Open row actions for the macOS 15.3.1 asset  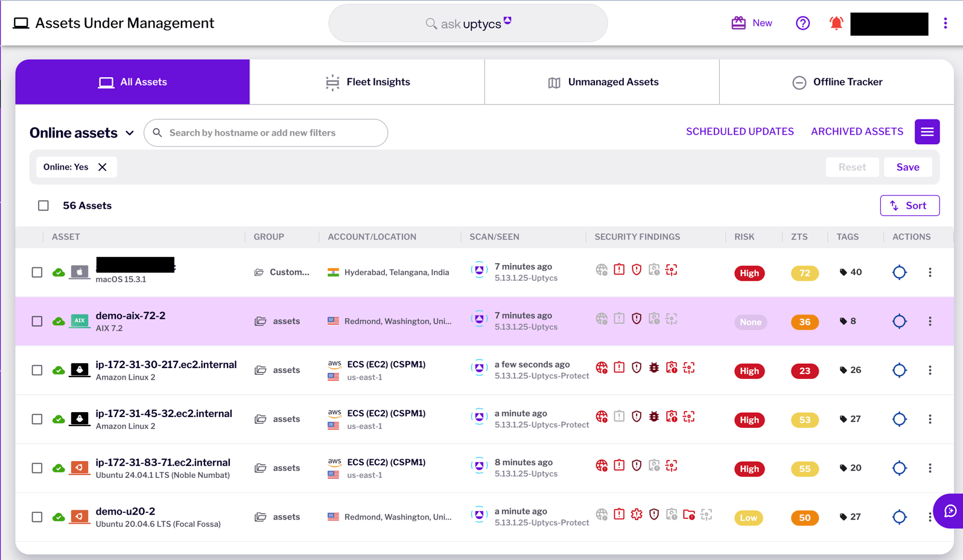tap(930, 272)
